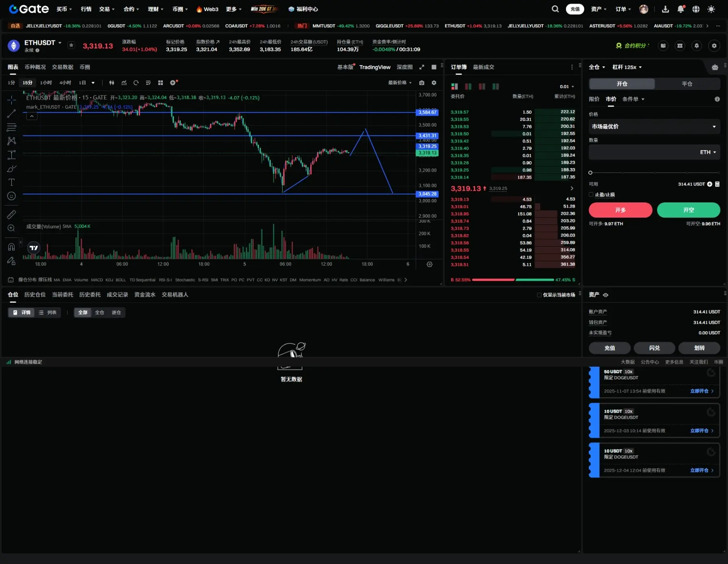This screenshot has height=564, width=728.
Task: Click the white 充值 button in top bar
Action: 575,9
